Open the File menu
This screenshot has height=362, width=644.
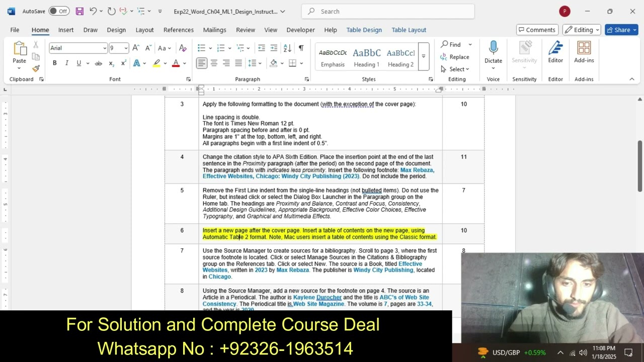pyautogui.click(x=15, y=30)
